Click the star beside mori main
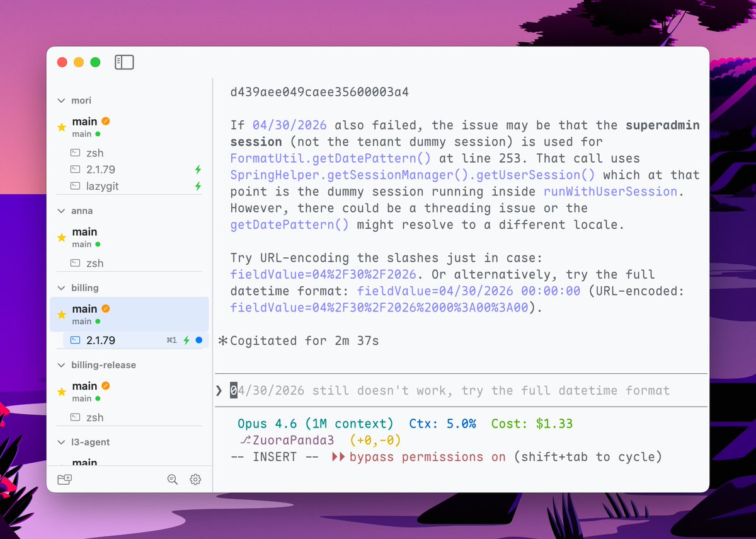The width and height of the screenshot is (756, 539). tap(62, 127)
